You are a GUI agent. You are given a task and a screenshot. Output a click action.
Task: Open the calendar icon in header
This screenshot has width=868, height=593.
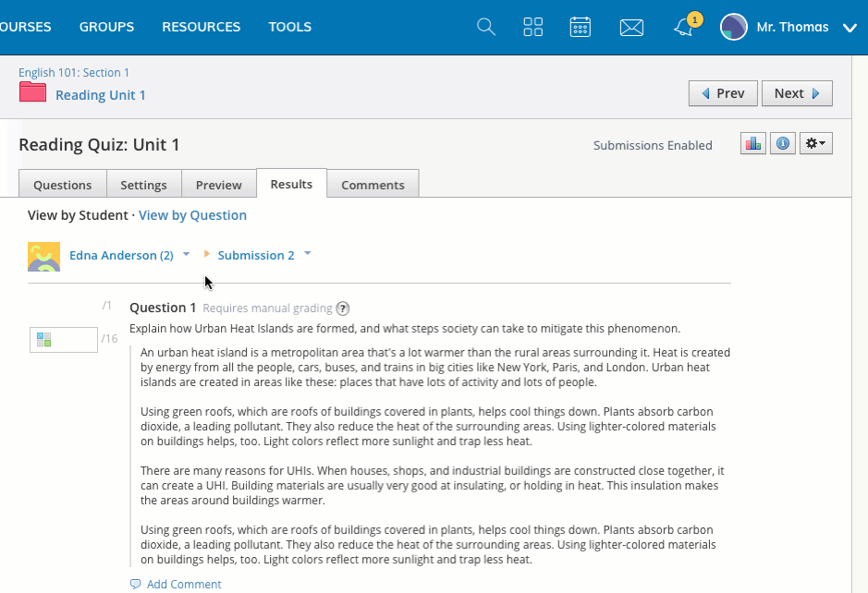point(581,27)
